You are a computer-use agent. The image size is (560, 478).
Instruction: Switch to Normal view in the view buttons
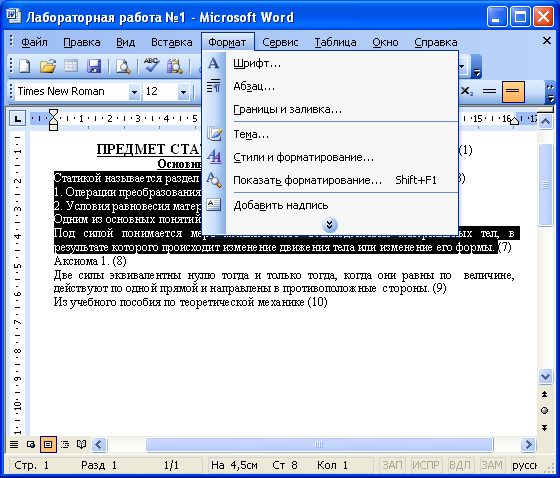coord(14,445)
